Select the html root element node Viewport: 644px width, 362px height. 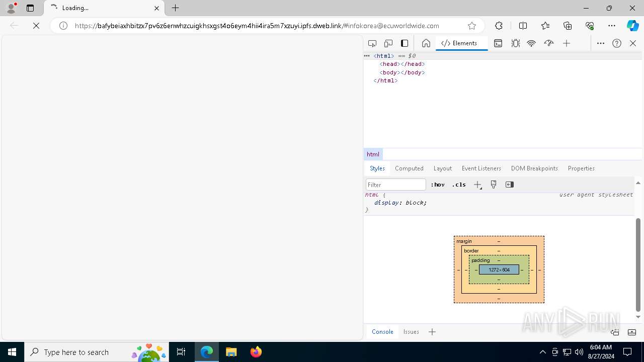pos(384,56)
